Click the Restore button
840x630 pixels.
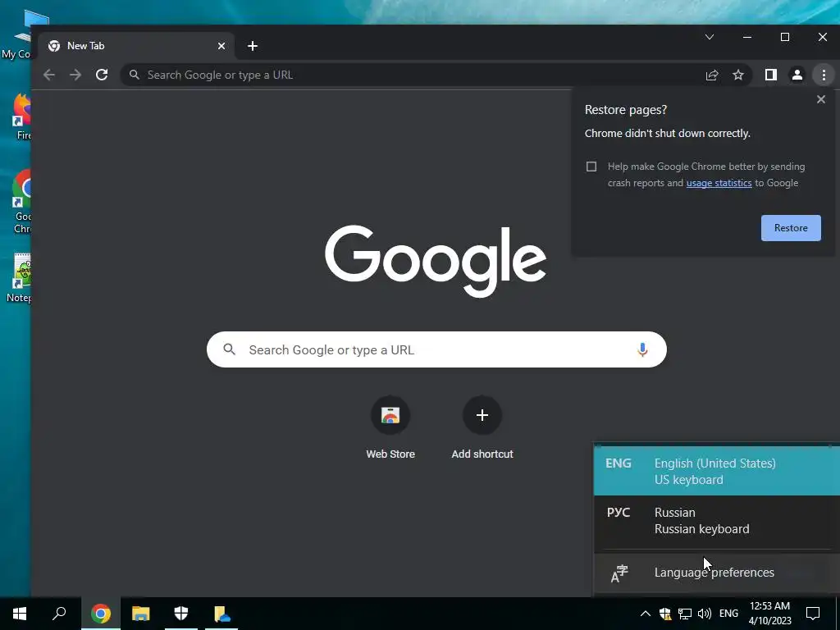coord(791,228)
